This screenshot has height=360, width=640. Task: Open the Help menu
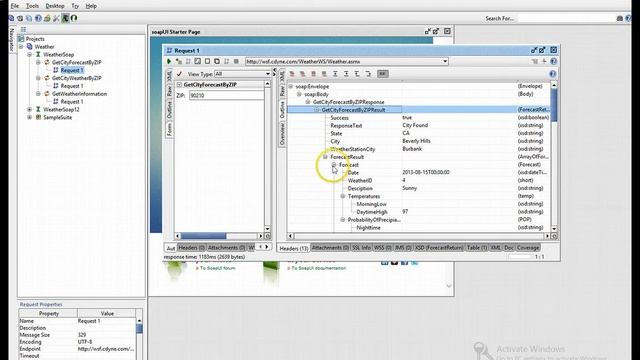(x=91, y=6)
